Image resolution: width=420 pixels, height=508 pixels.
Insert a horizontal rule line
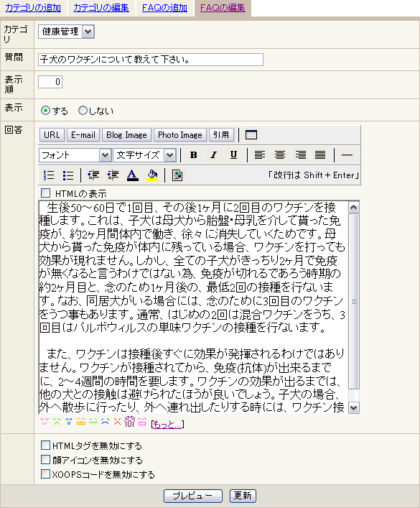coord(347,155)
